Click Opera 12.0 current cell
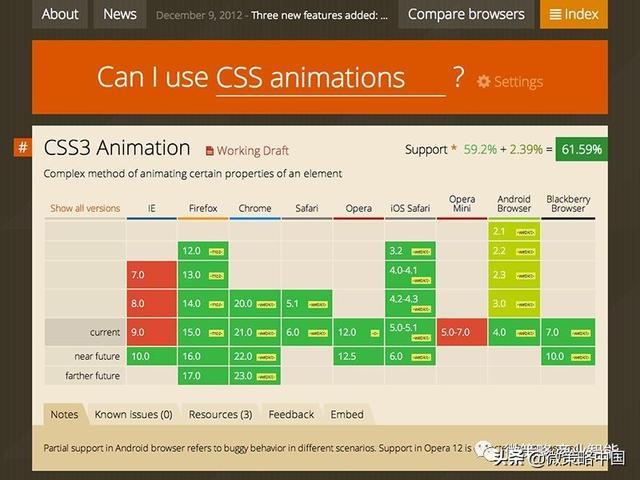640x480 pixels. tap(359, 332)
